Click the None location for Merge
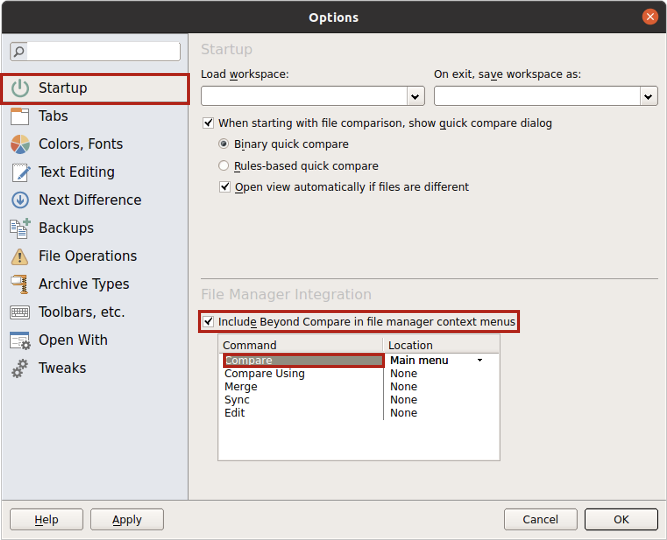Screen dimensions: 667x540 pyautogui.click(x=404, y=387)
